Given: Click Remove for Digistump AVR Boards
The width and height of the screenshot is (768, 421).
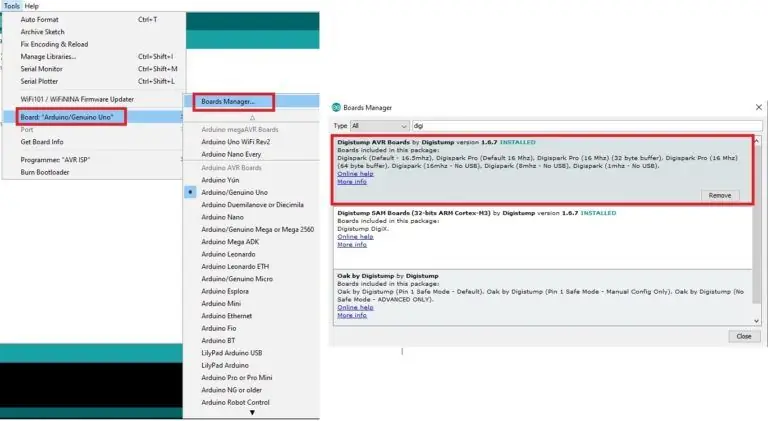Looking at the screenshot, I should [720, 195].
